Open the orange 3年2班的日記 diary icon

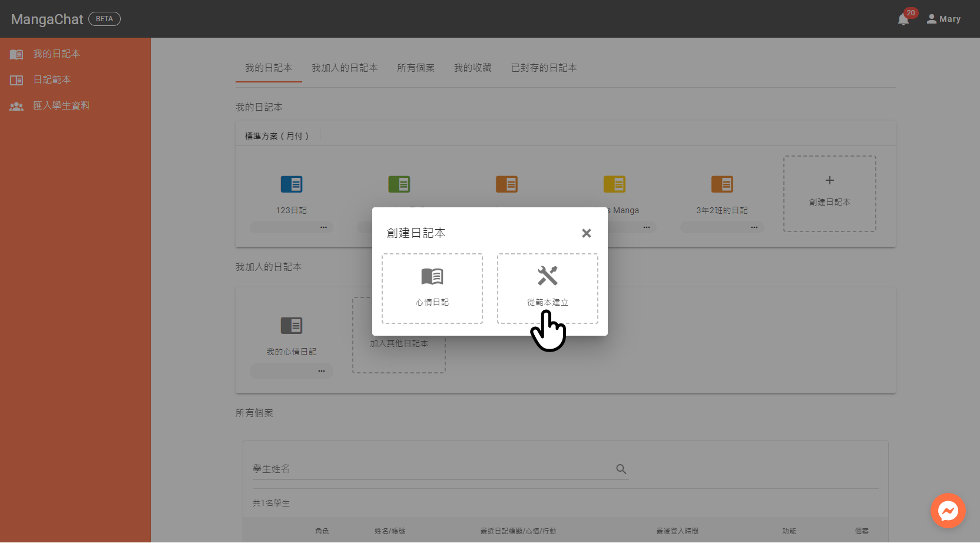coord(722,184)
